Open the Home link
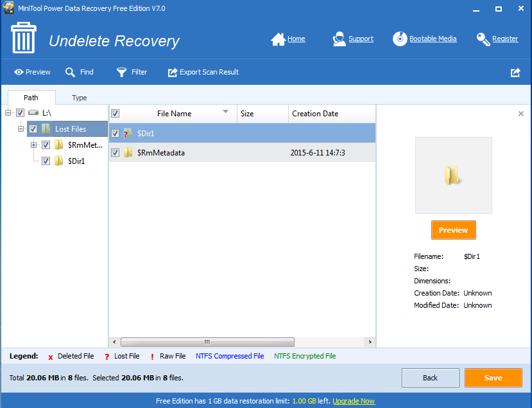 point(296,39)
